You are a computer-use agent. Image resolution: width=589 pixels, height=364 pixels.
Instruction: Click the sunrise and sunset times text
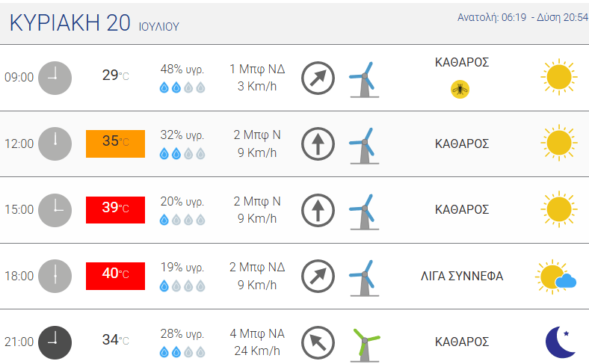522,17
